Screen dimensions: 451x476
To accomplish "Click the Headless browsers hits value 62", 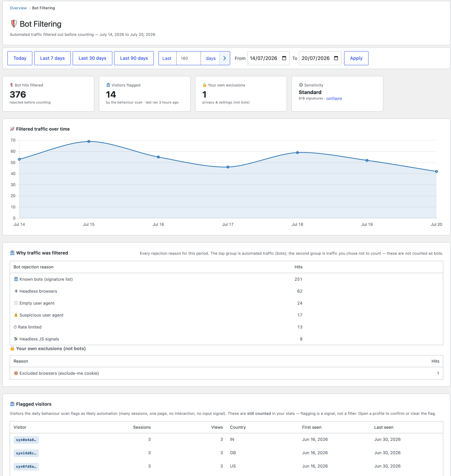I will coord(300,291).
